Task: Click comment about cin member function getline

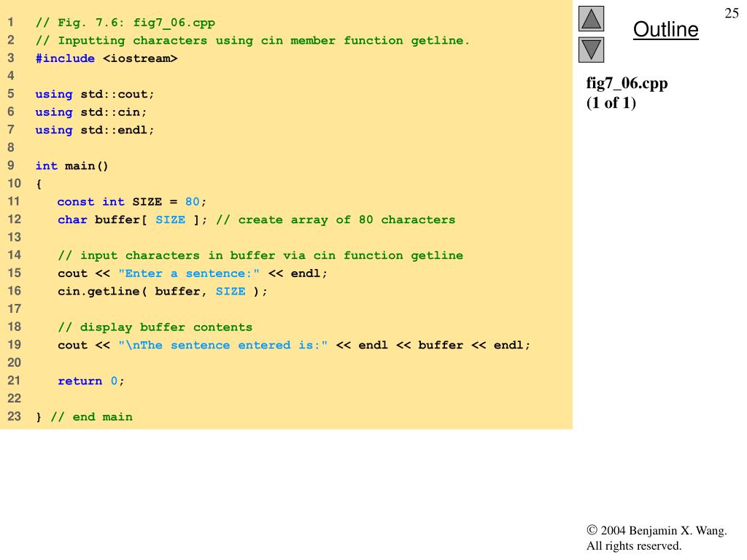Action: (x=252, y=41)
